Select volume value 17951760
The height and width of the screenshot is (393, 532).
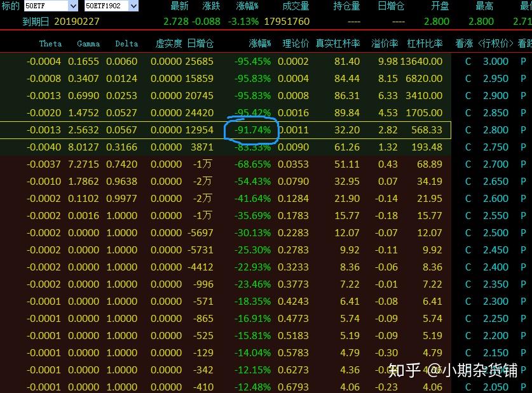pyautogui.click(x=287, y=22)
